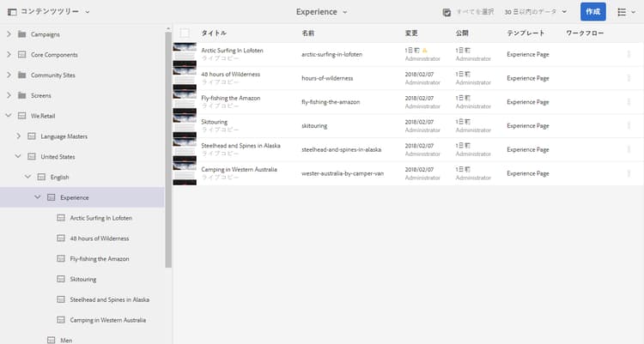Open the content tree rail toggle icon
Screen dimensions: 644x344
(12, 12)
